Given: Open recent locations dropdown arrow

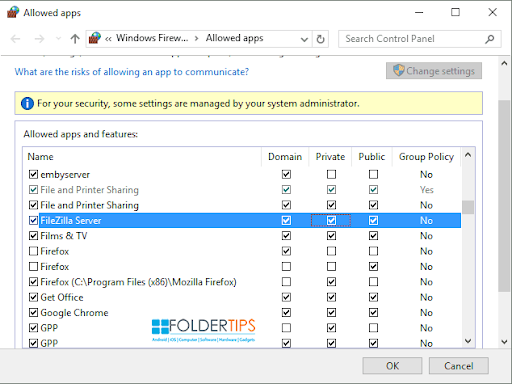Looking at the screenshot, I should coord(58,39).
